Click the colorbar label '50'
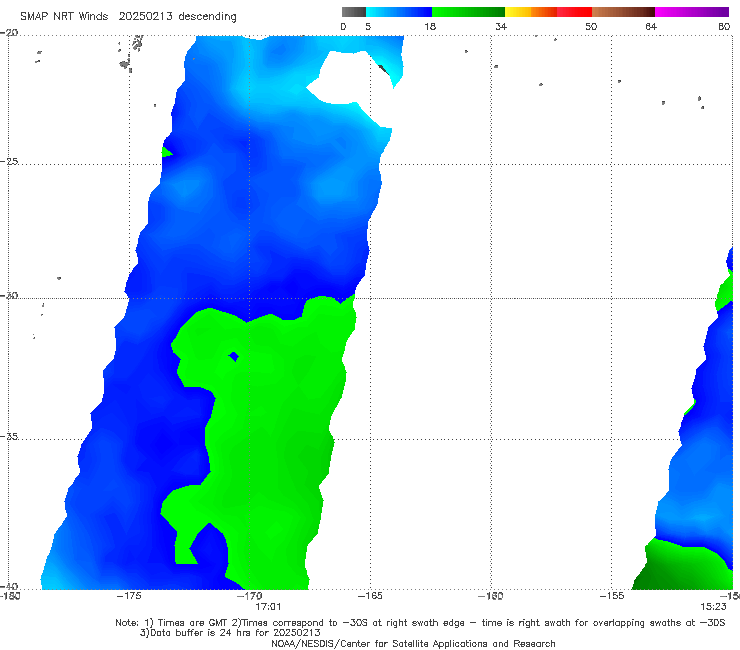 click(591, 26)
